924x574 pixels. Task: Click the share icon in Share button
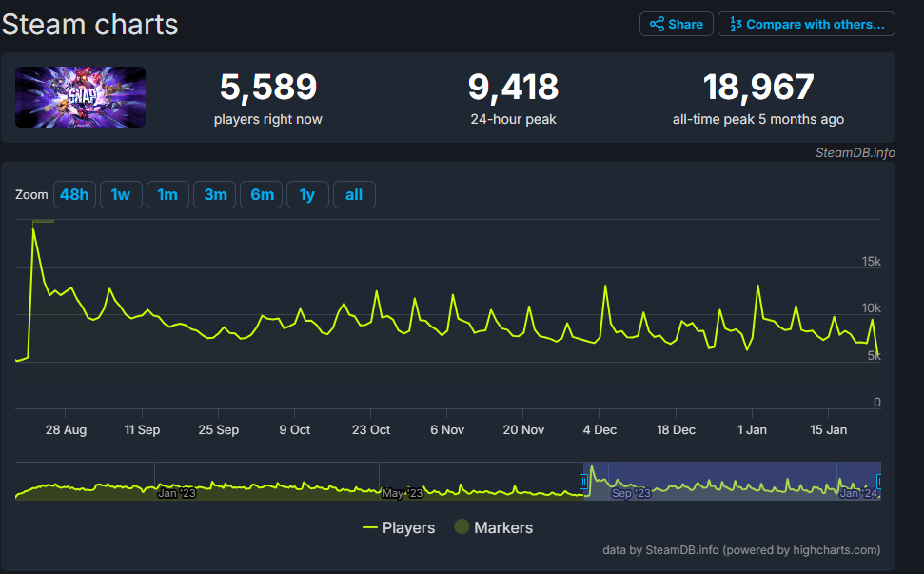[x=657, y=25]
